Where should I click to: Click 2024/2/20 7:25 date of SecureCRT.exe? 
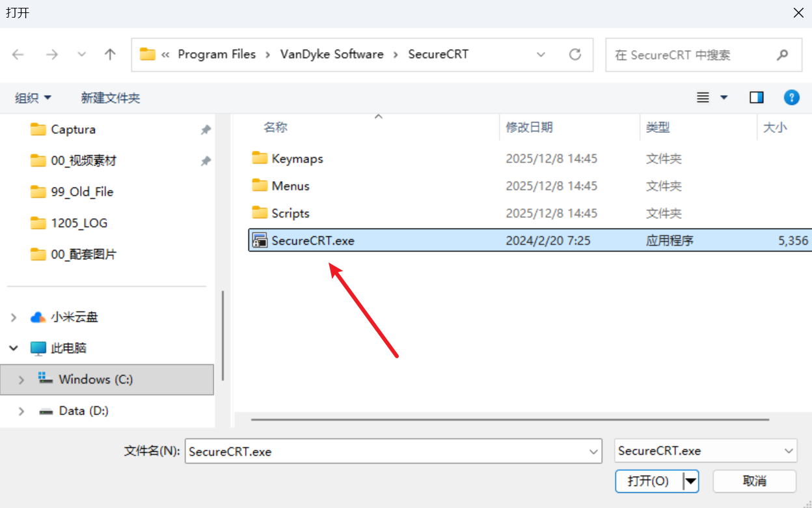pyautogui.click(x=548, y=240)
